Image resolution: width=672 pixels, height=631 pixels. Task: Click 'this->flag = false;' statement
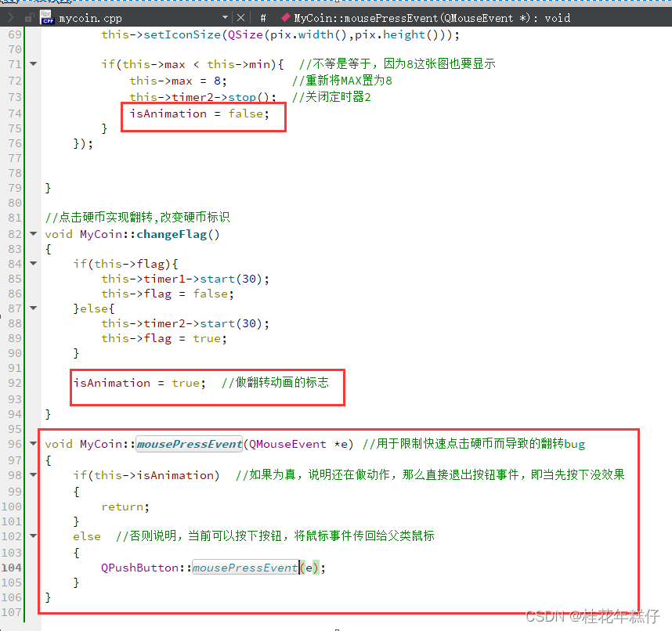point(168,294)
